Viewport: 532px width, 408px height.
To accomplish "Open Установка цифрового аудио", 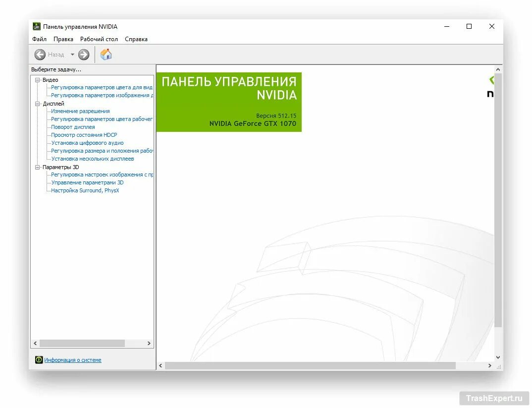I will point(88,143).
